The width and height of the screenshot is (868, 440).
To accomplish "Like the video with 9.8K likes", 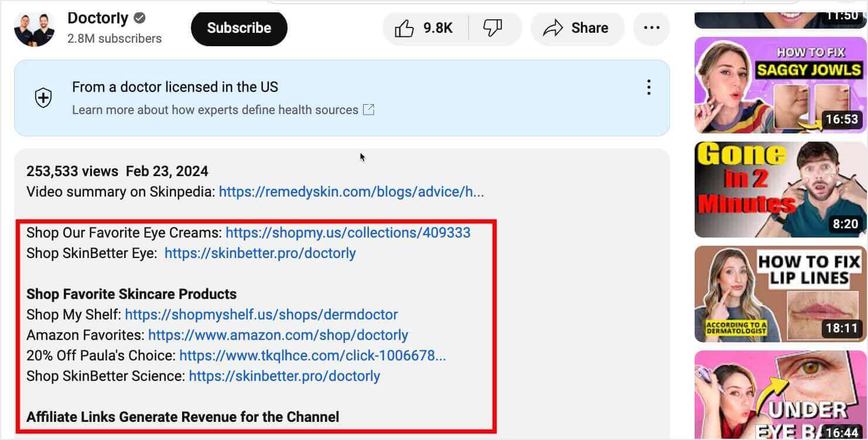I will click(425, 27).
